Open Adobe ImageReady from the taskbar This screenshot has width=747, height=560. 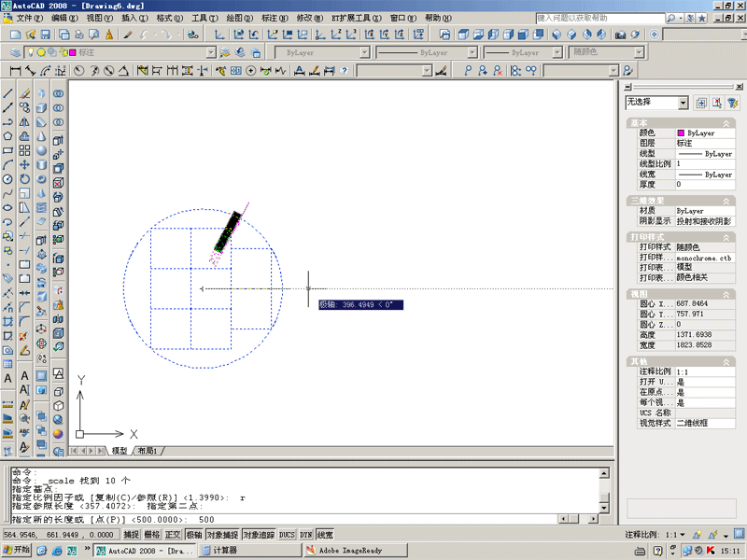pyautogui.click(x=355, y=551)
